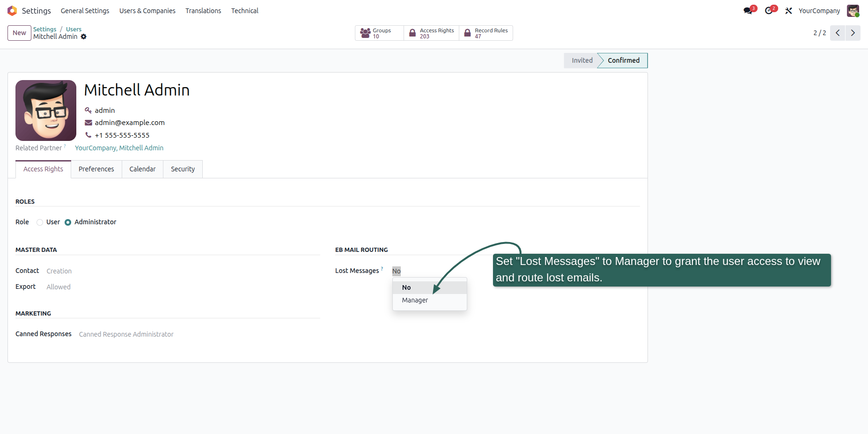Open the user avatar menu at top right
868x434 pixels.
click(853, 11)
